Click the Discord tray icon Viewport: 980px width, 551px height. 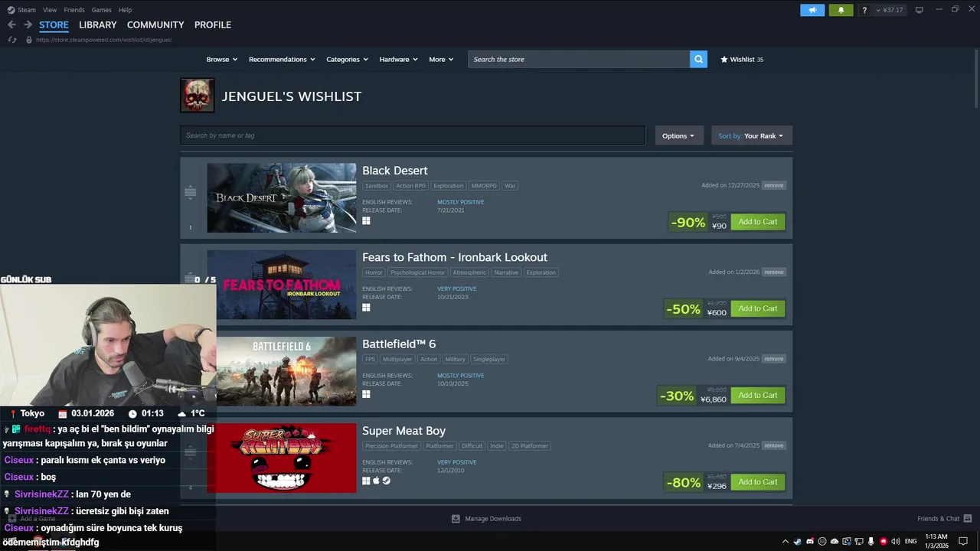pos(810,541)
